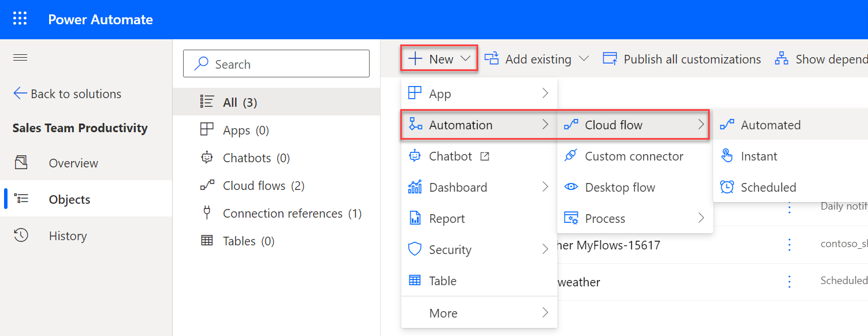Choose the Scheduled cloud flow option

pyautogui.click(x=768, y=187)
